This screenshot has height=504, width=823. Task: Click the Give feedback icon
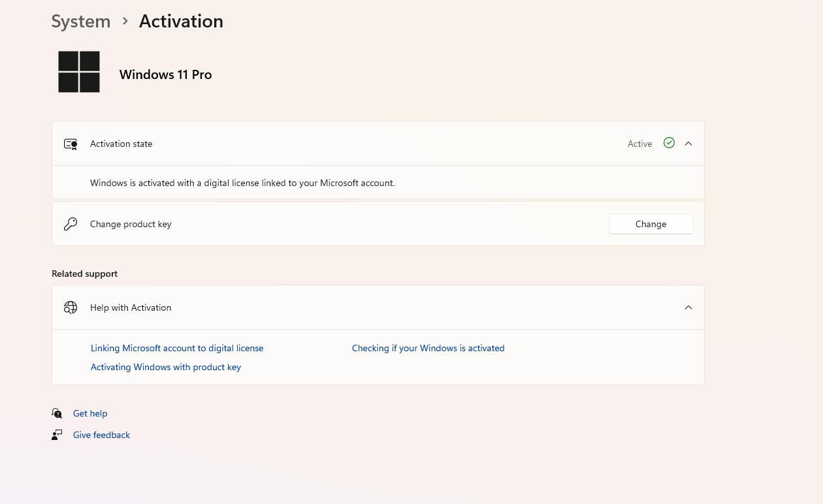tap(57, 435)
